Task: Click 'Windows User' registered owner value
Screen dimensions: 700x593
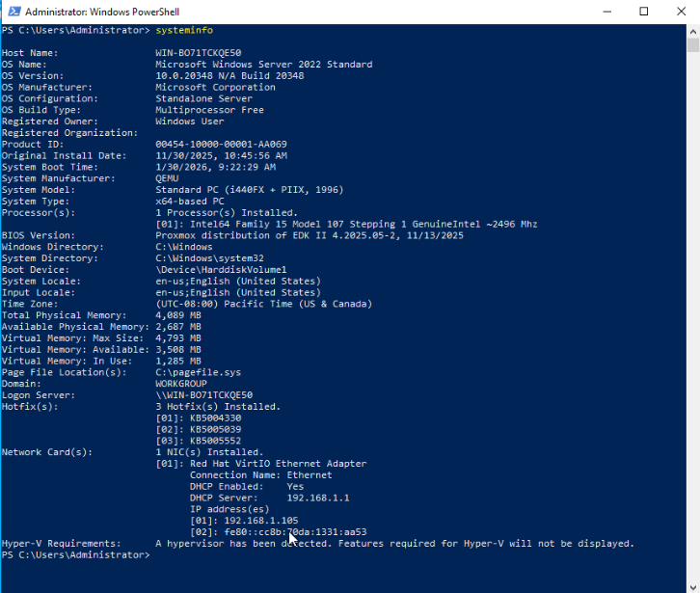Action: (x=190, y=121)
